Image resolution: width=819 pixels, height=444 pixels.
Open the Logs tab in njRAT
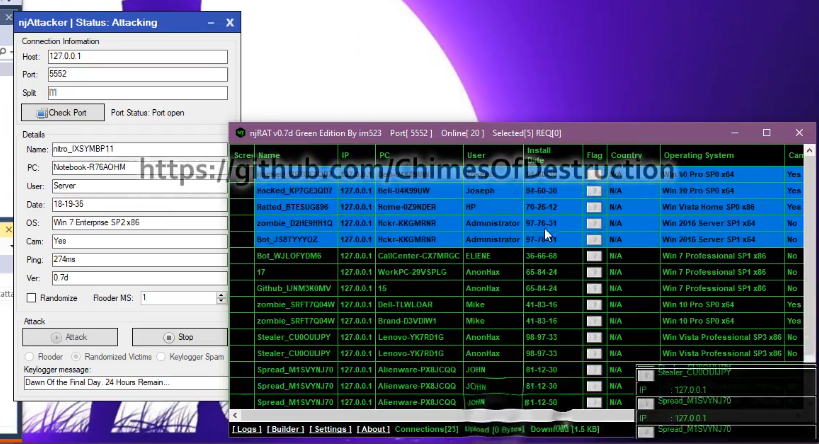(x=247, y=429)
